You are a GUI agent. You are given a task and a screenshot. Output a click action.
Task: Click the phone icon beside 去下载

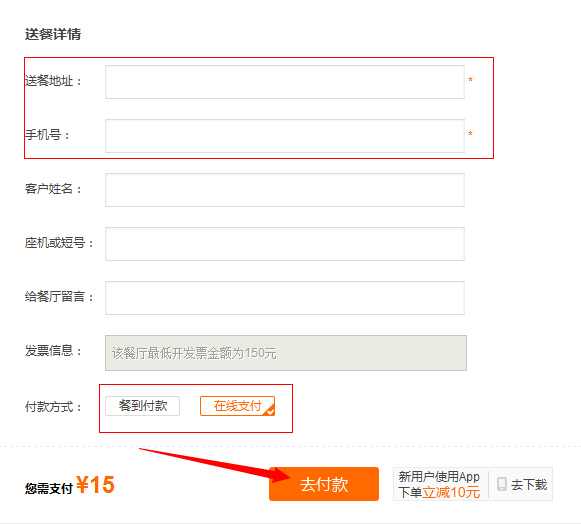point(502,484)
